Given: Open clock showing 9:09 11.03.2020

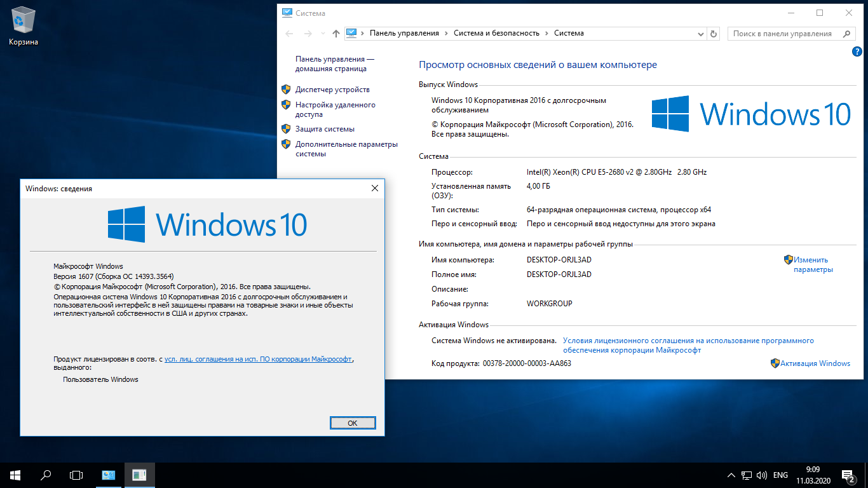Looking at the screenshot, I should (812, 475).
